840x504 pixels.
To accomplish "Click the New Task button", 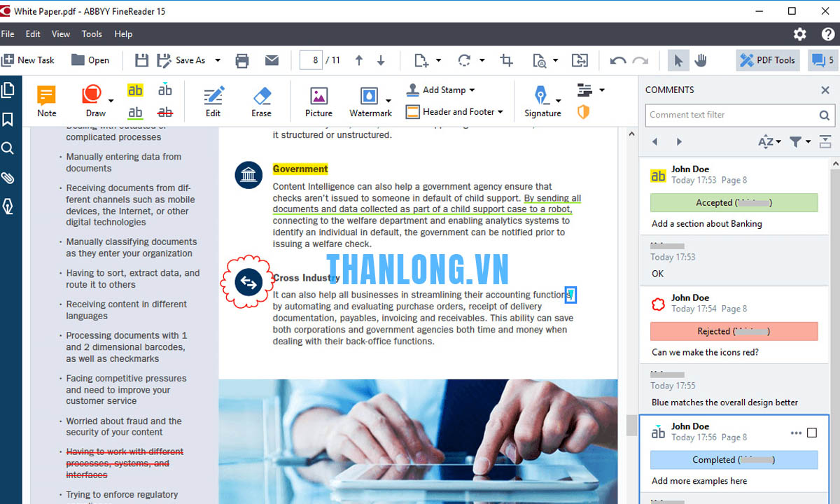I will point(28,60).
